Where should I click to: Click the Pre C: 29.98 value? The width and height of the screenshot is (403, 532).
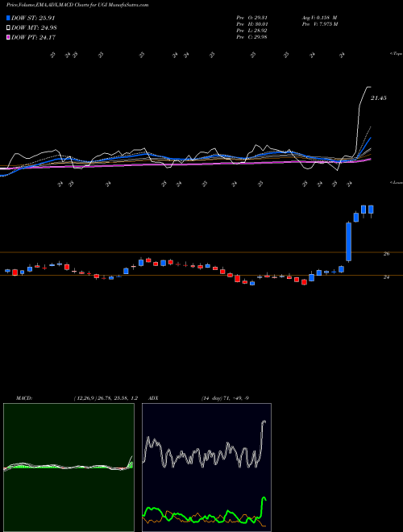pos(251,37)
